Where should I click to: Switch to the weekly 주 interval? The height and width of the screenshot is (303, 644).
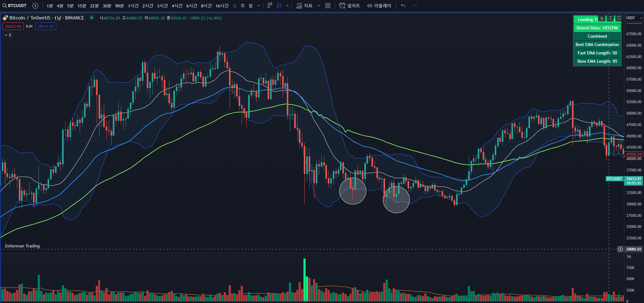(x=243, y=6)
